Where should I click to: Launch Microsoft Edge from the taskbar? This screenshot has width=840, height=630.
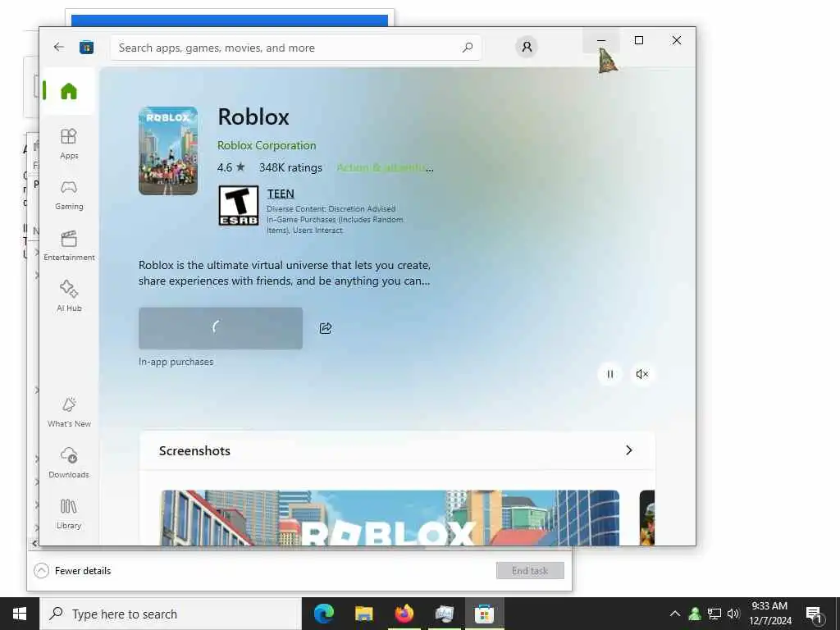tap(324, 614)
